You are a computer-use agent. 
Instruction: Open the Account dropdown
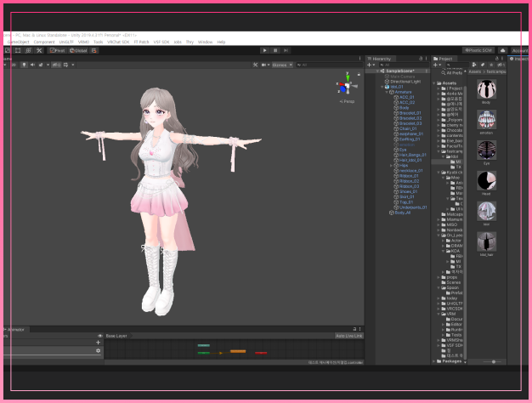[519, 50]
